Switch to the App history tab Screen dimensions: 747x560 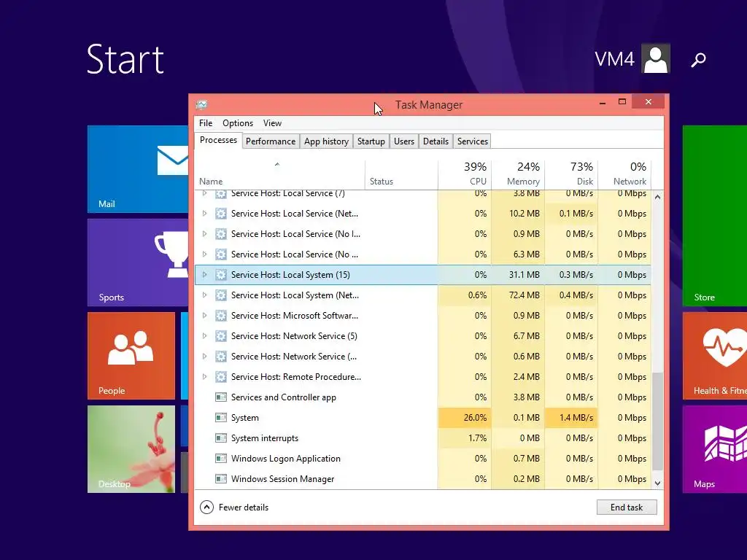pyautogui.click(x=326, y=141)
